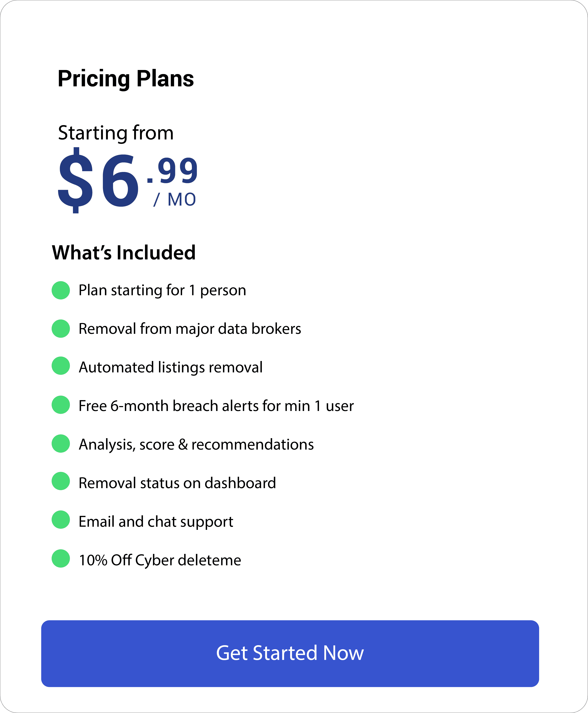Click green dot beside Removal status on dashboard
This screenshot has height=713, width=588.
(61, 481)
